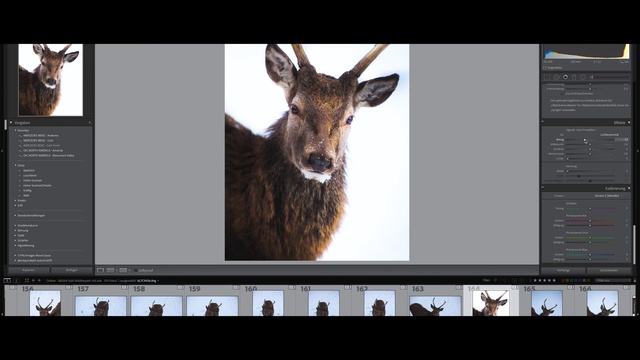Viewport: 640px width, 360px height.
Task: Collapse the Kalibrierung panel triangle
Action: pos(629,188)
